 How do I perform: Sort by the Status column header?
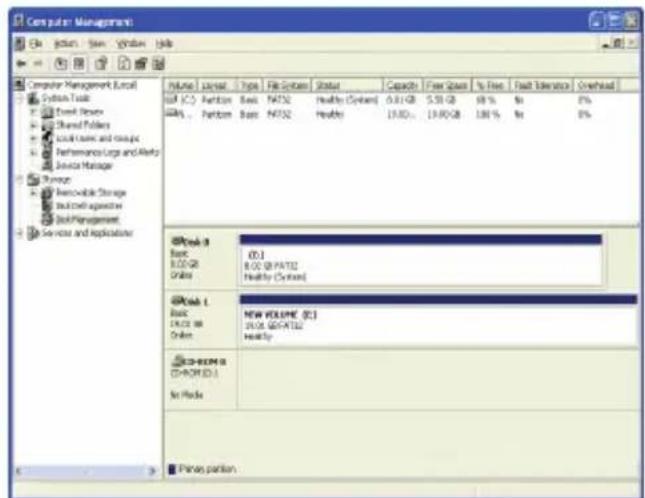pos(347,86)
